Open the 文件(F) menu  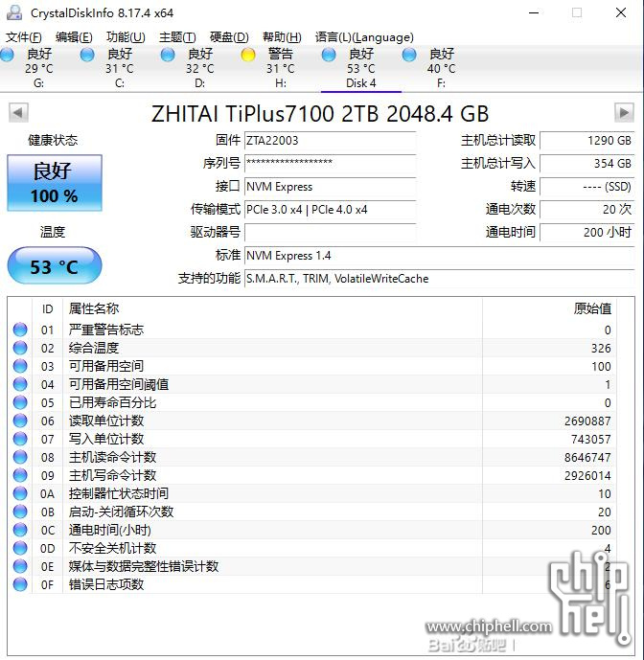pos(24,37)
